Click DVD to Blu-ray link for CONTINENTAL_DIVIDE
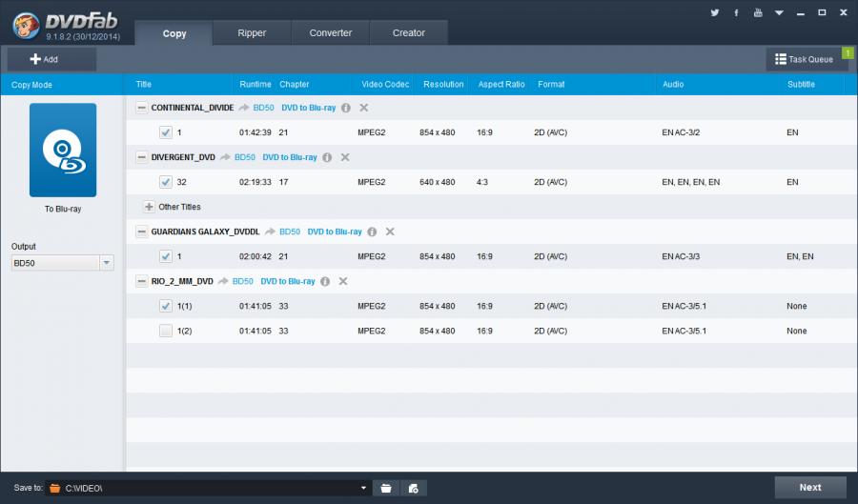 point(309,108)
